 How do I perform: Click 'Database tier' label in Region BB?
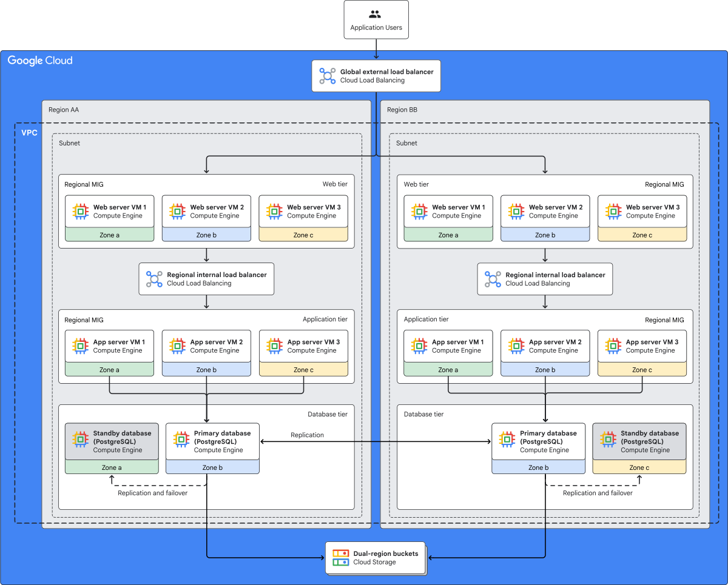pos(424,415)
